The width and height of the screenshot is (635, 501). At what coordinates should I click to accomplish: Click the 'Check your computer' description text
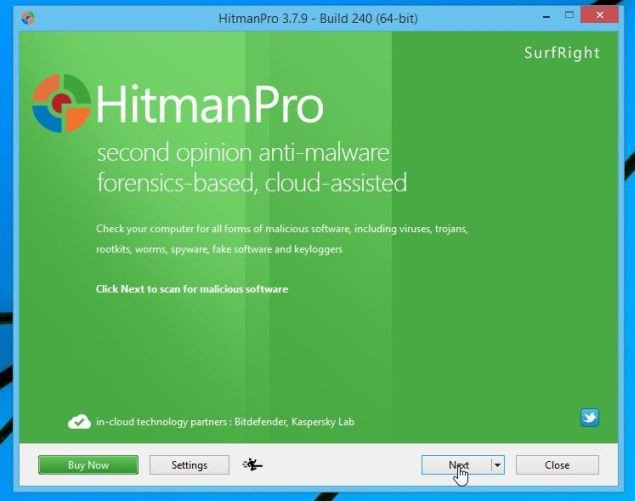[281, 229]
